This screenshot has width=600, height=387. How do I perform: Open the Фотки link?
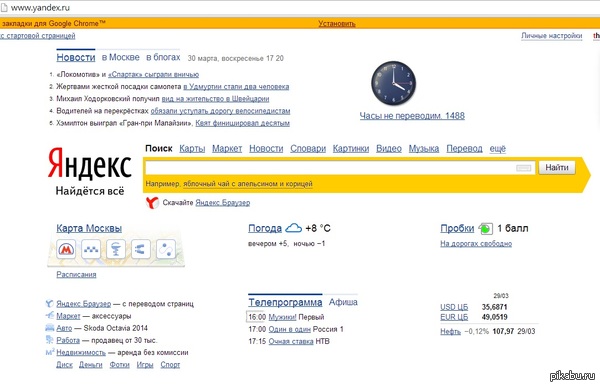119,364
